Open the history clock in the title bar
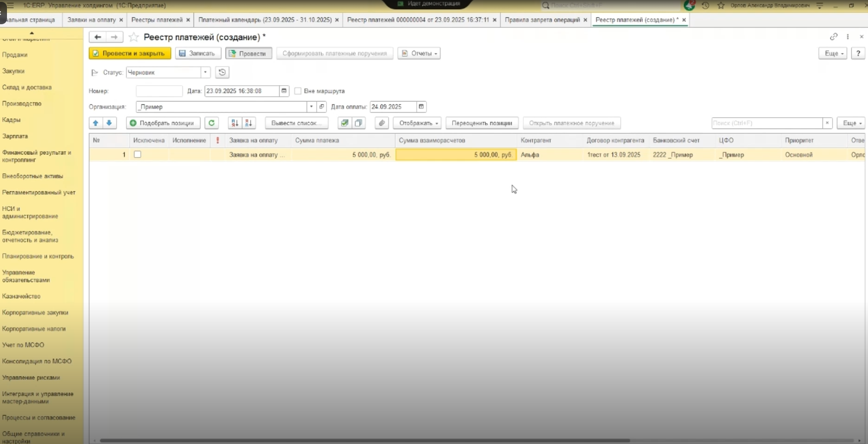Viewport: 868px width, 444px height. [705, 6]
